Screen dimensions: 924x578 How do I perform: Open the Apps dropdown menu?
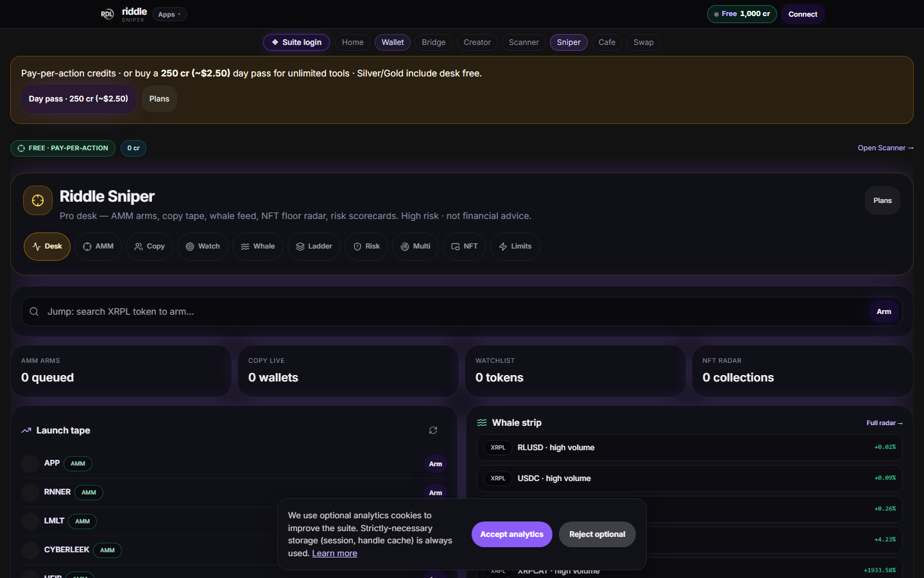[x=169, y=14]
